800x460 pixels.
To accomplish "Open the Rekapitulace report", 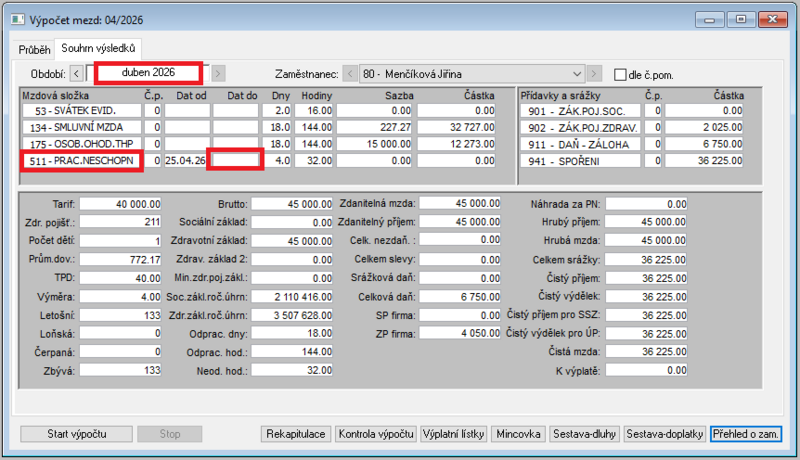I will pos(296,434).
